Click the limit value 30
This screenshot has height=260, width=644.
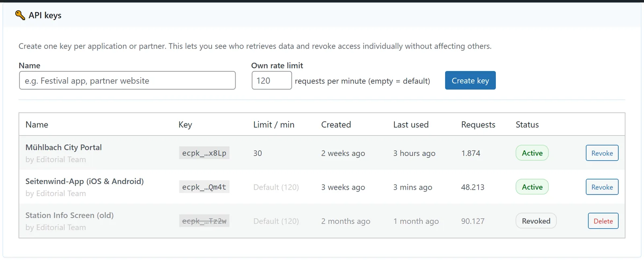(258, 153)
